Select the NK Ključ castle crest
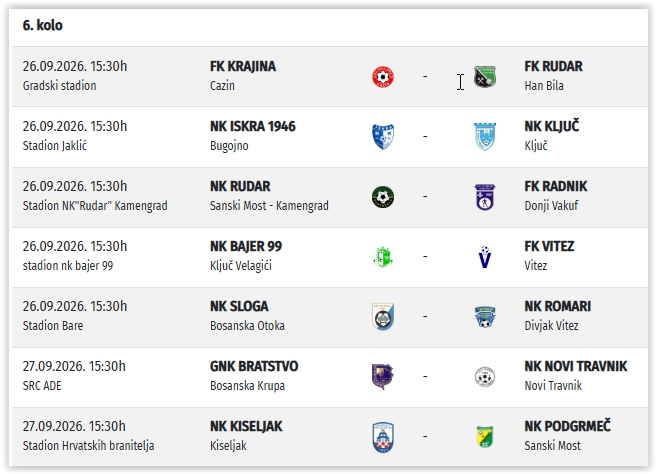 tap(485, 137)
